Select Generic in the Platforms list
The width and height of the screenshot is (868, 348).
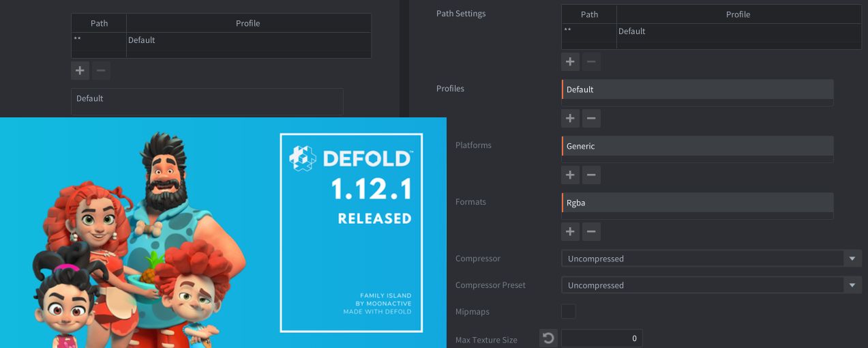[697, 146]
